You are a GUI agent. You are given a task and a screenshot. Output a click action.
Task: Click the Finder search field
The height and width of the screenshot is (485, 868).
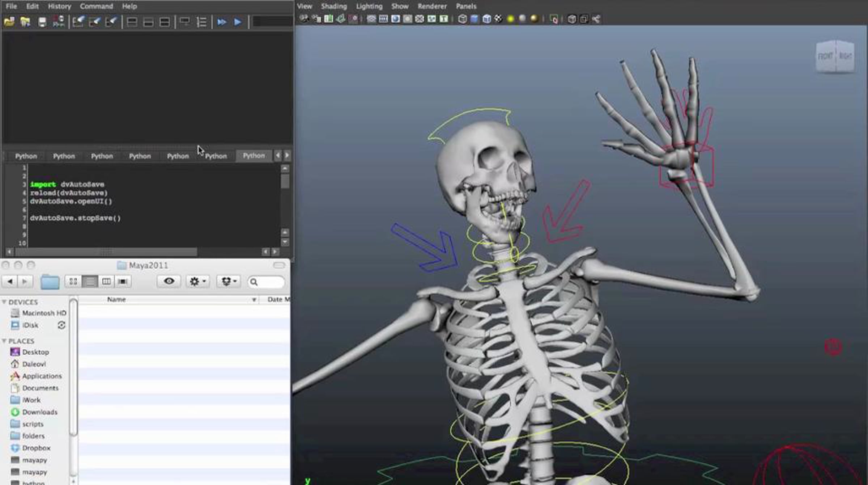point(266,282)
